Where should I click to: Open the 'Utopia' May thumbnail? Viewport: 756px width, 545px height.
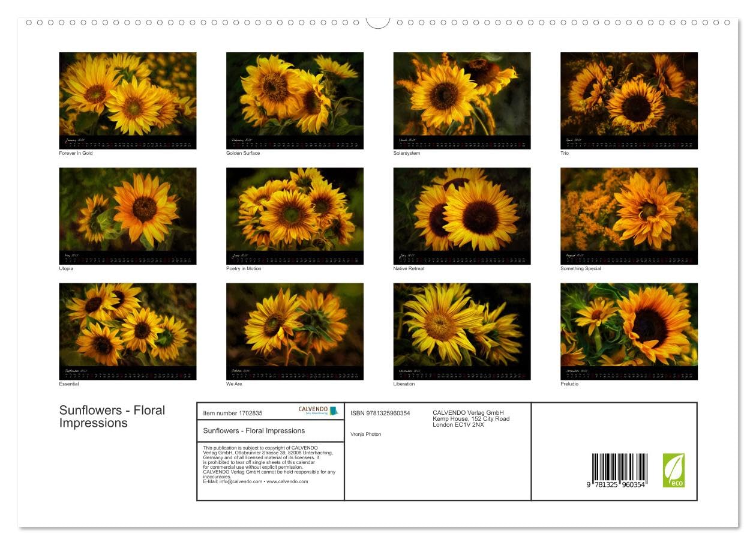pos(128,216)
